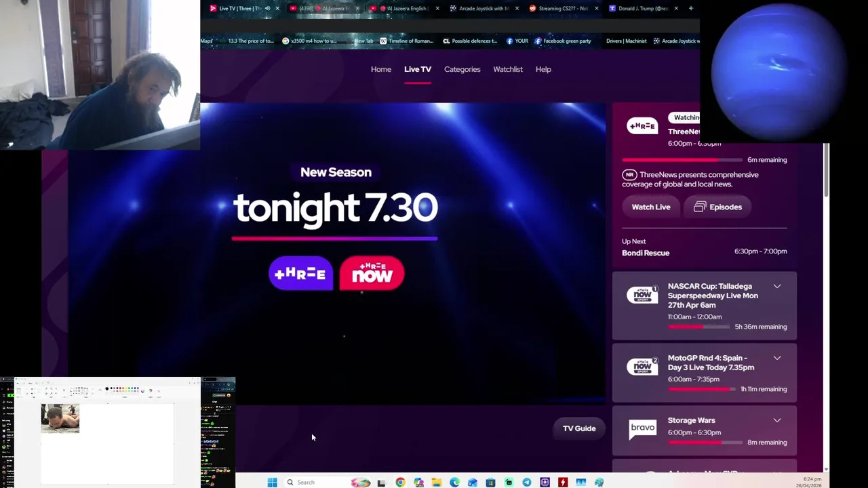Viewport: 868px width, 488px height.
Task: Expand the NASCAR Cup Talladega listing
Action: pos(777,287)
